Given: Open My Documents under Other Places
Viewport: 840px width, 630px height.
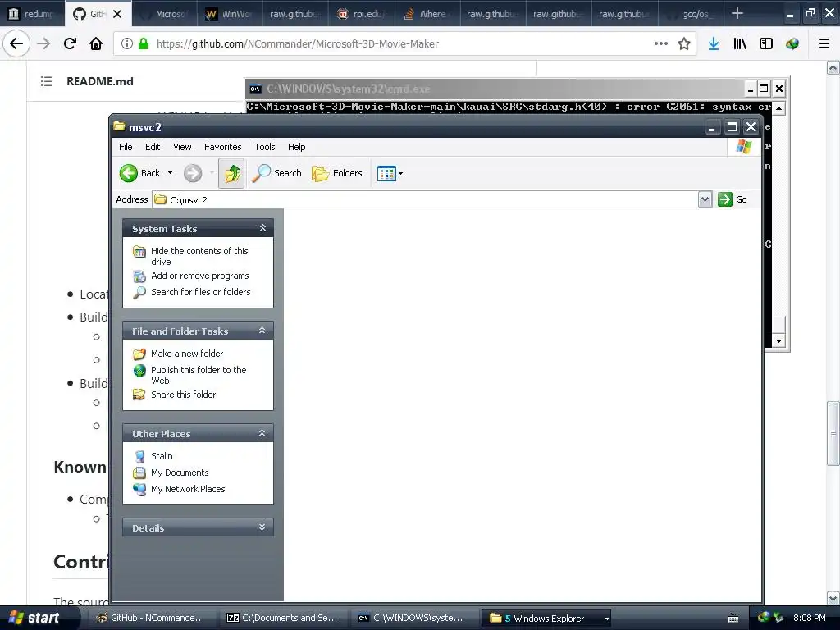Looking at the screenshot, I should (180, 472).
